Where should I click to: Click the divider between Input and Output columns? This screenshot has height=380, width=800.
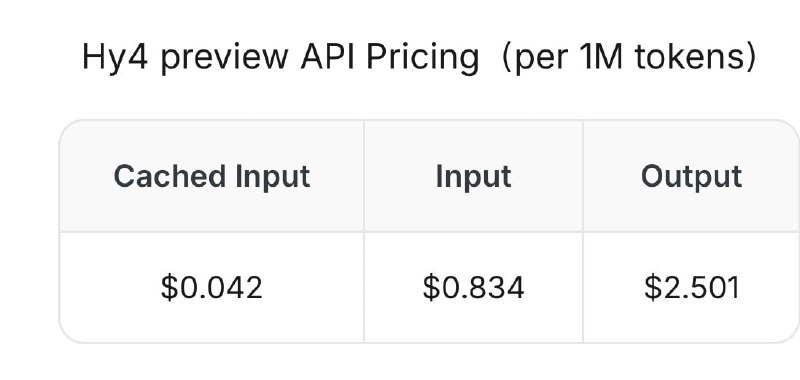[583, 232]
